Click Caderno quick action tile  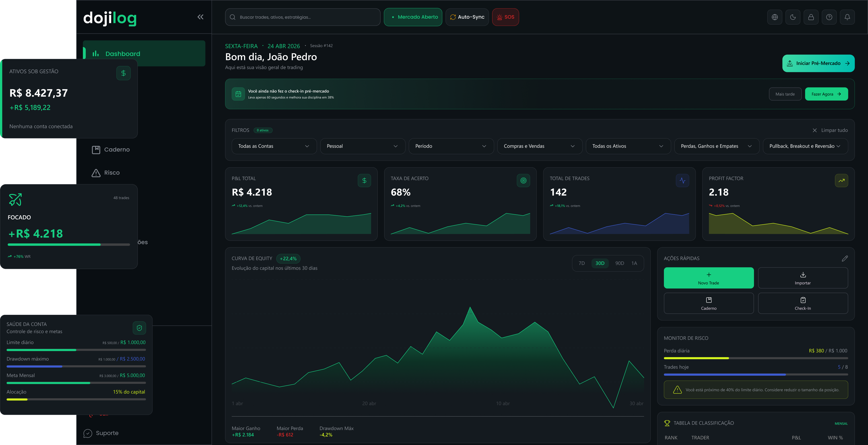click(x=709, y=303)
